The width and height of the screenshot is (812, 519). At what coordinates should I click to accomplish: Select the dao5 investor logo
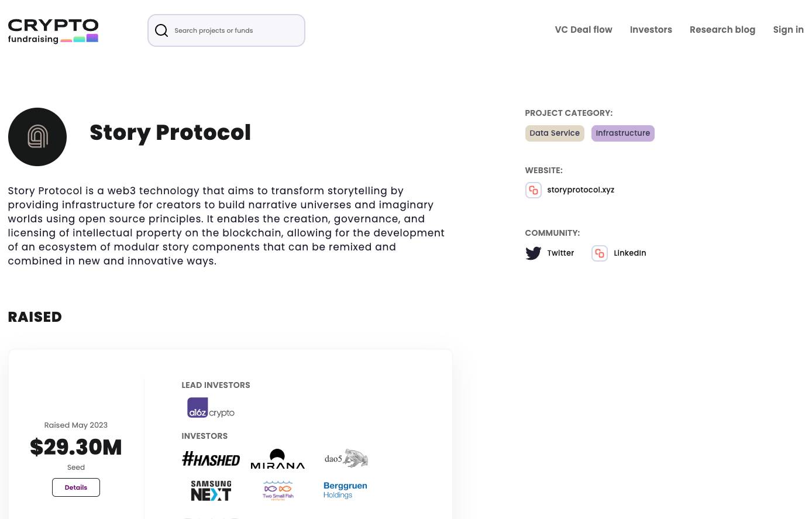pyautogui.click(x=345, y=458)
